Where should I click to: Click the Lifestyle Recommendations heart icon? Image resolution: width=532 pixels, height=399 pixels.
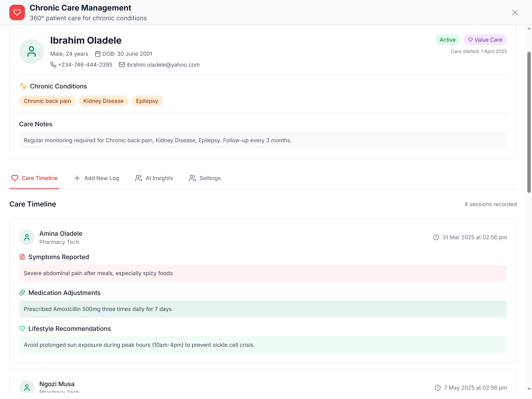point(22,329)
